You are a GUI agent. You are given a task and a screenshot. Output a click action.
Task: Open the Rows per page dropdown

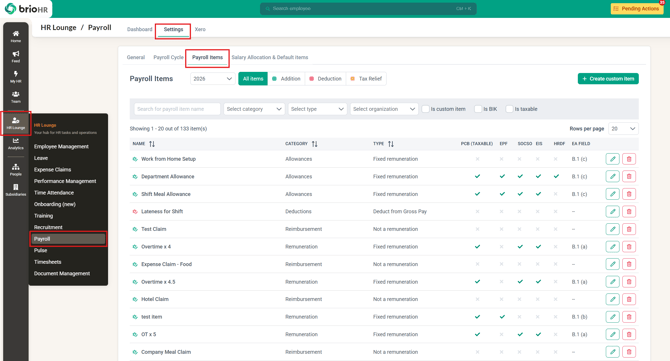click(623, 129)
